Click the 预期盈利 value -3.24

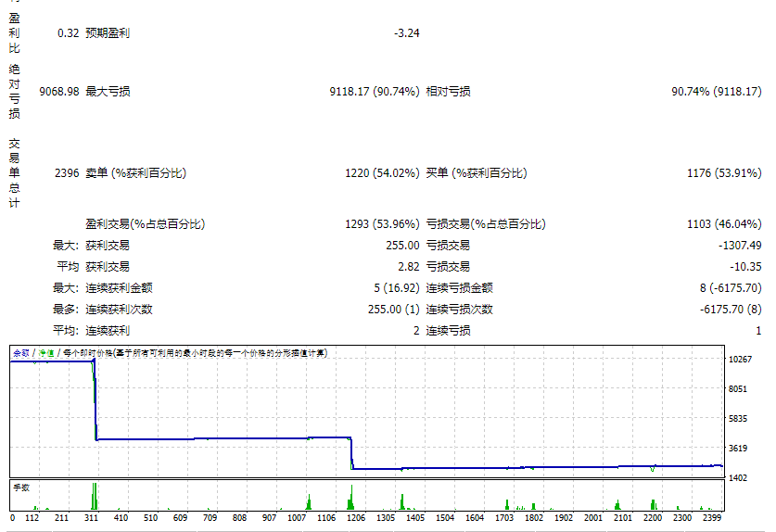pos(406,33)
